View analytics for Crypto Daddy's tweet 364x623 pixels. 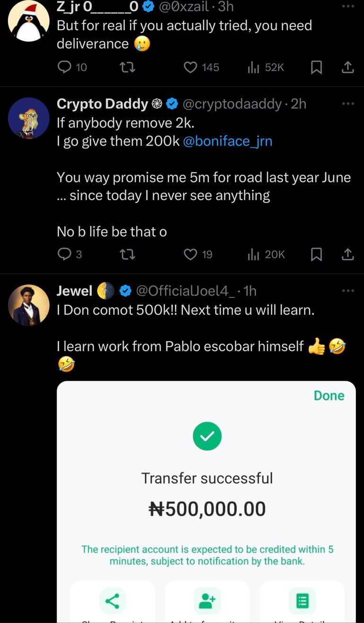[x=254, y=254]
